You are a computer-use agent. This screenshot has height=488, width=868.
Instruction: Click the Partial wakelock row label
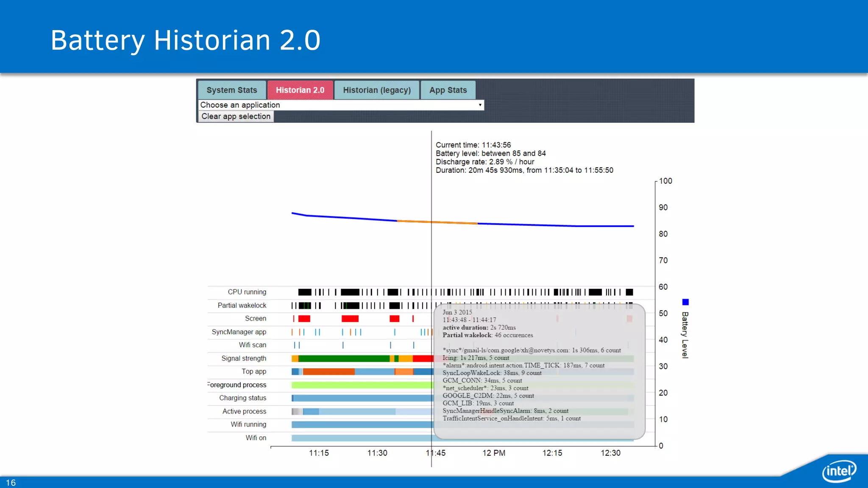point(242,305)
